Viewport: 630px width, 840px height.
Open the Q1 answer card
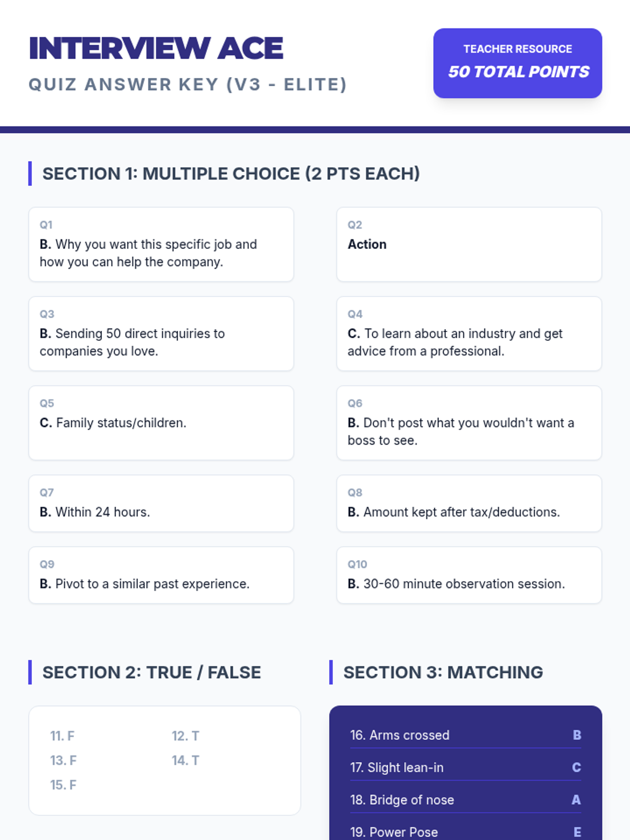pos(161,245)
